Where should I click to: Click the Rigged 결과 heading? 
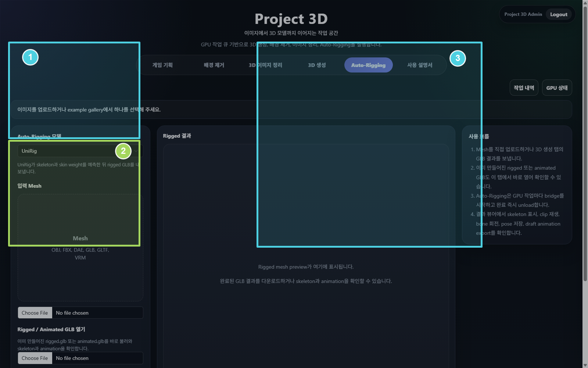pyautogui.click(x=177, y=136)
